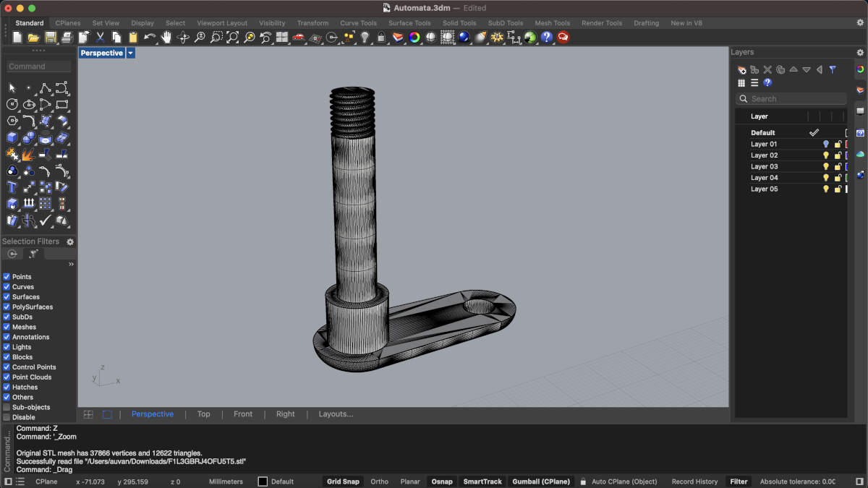Toggle visibility bulb of Layer 03
The height and width of the screenshot is (488, 868).
coord(825,166)
